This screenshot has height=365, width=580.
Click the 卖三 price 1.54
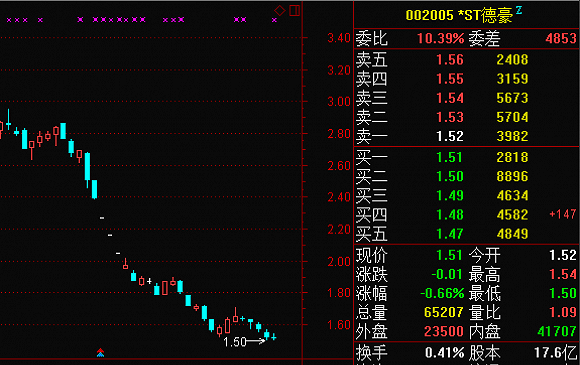click(450, 98)
